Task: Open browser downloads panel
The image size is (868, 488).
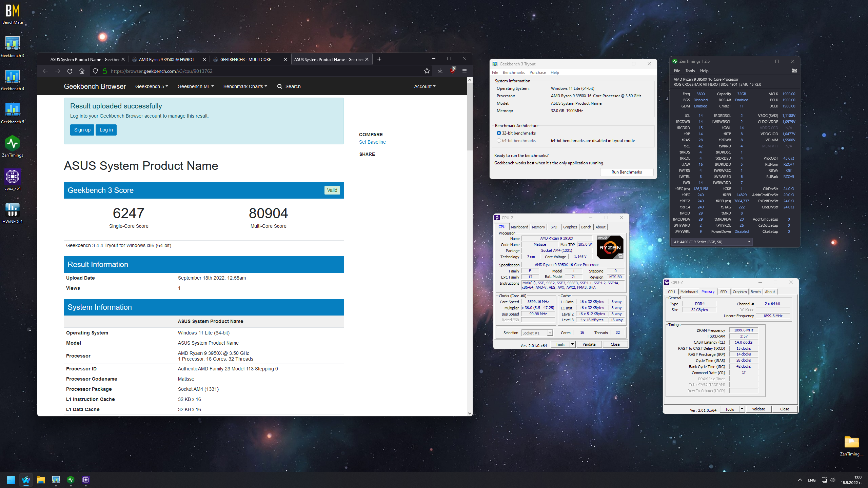Action: [x=440, y=71]
